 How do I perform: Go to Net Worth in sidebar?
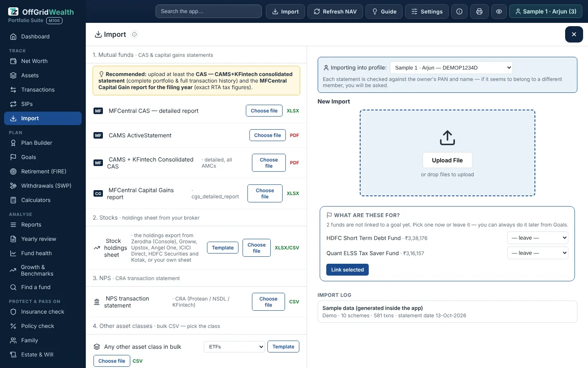point(43,61)
